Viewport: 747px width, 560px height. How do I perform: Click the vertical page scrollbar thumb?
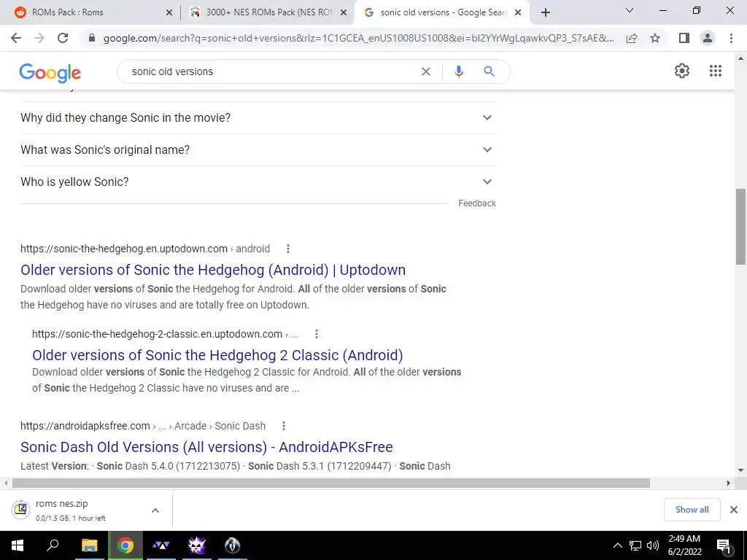tap(740, 227)
